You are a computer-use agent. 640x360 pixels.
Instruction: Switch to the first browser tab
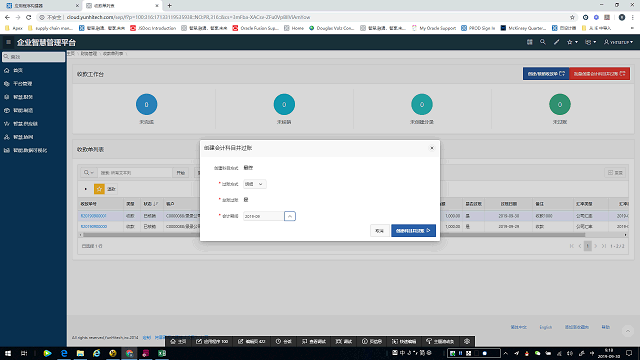click(x=41, y=6)
